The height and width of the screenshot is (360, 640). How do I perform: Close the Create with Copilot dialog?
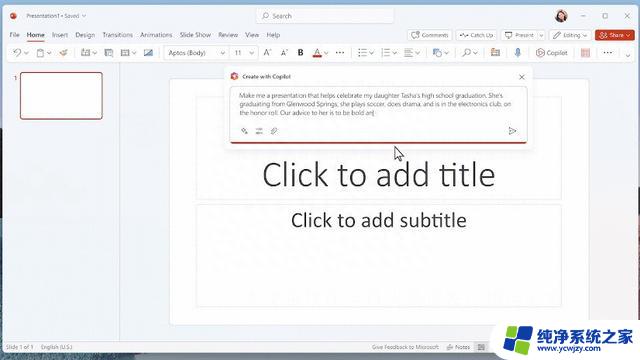[x=522, y=77]
